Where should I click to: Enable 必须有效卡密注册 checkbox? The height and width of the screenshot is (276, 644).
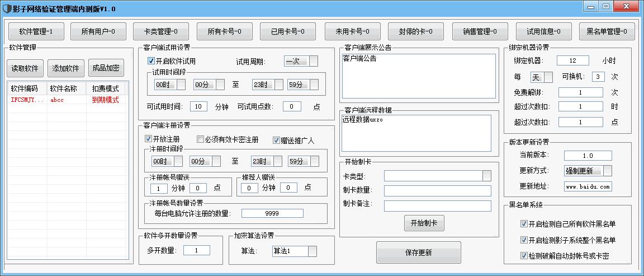pos(201,139)
